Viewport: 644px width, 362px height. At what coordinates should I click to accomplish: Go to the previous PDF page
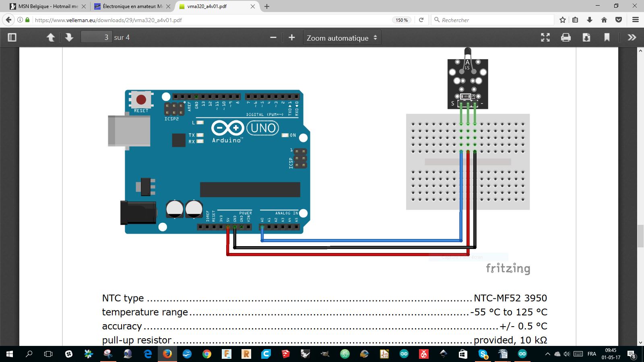pos(51,37)
